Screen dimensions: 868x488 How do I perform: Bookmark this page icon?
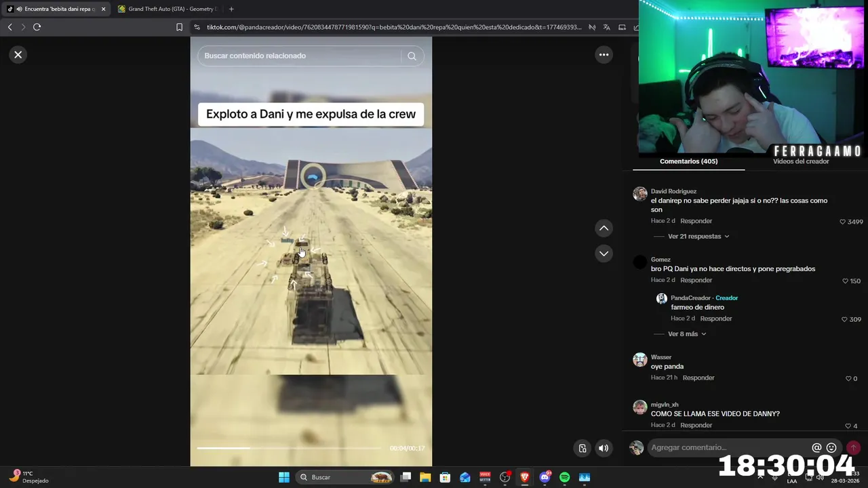pos(179,27)
